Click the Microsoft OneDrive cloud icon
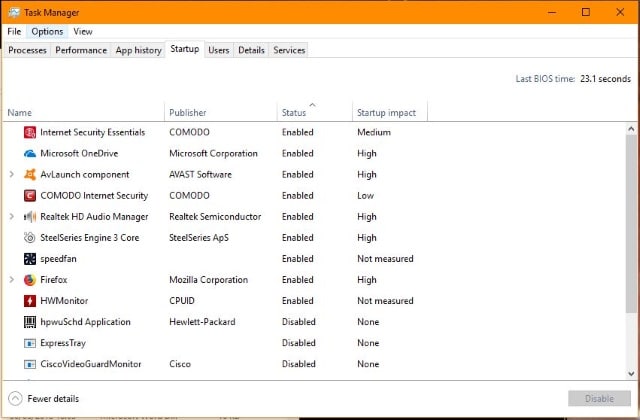The image size is (640, 420). pyautogui.click(x=30, y=153)
